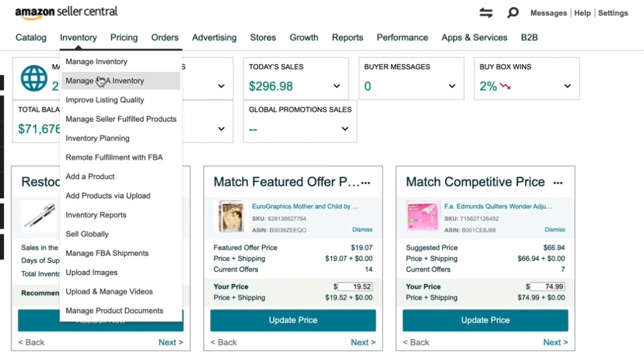Screen dimensions: 644x363
Task: Open the Inventory menu
Action: (x=78, y=38)
